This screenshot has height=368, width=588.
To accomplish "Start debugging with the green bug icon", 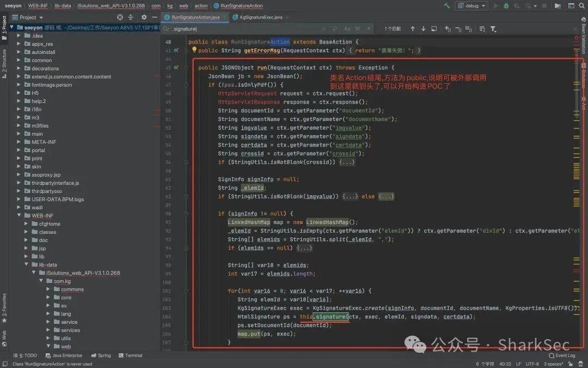I will [506, 5].
